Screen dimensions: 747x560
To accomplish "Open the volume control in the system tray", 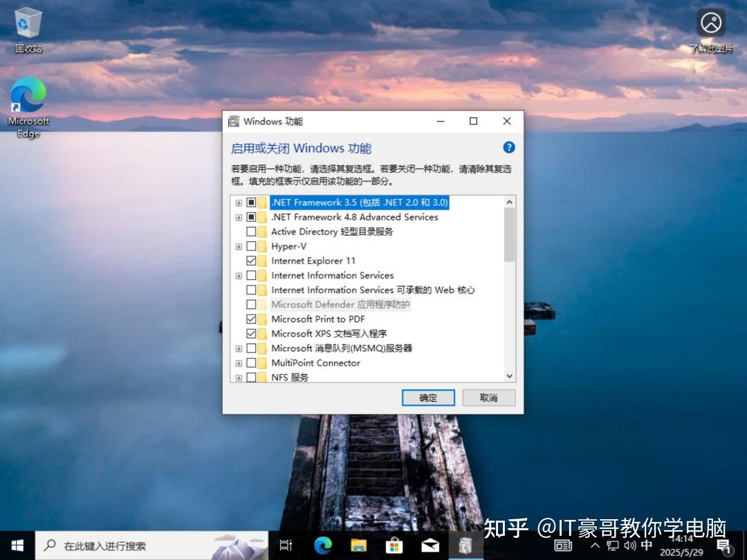I will pos(629,545).
